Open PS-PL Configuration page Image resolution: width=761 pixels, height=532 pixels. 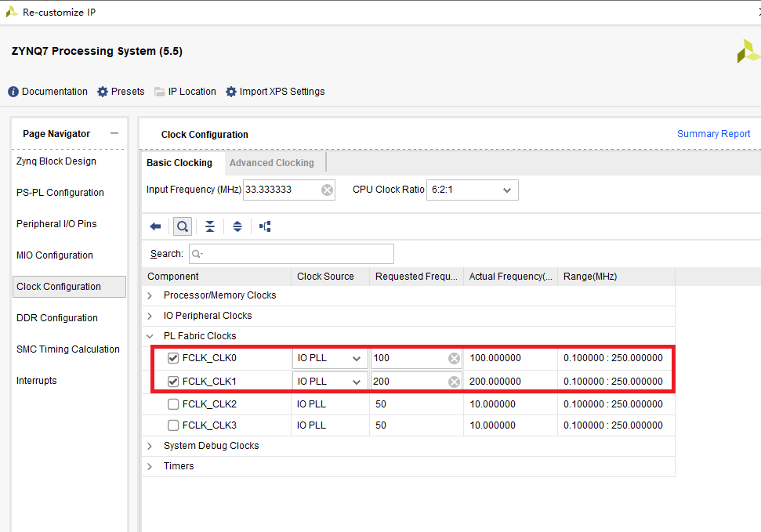pos(60,193)
